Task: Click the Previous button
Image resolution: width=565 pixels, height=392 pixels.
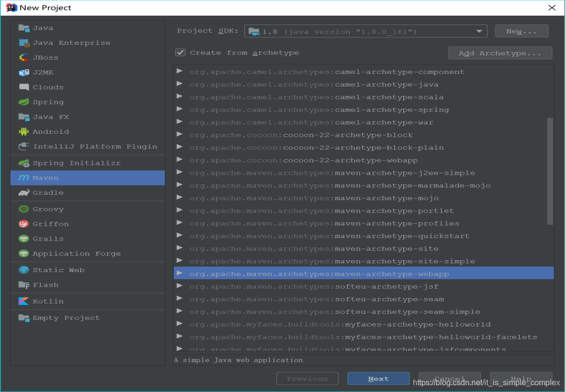Action: tap(308, 379)
